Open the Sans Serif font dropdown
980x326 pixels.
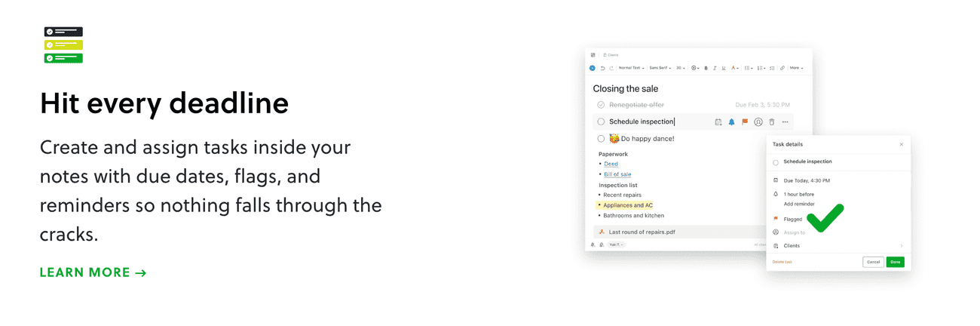(660, 68)
